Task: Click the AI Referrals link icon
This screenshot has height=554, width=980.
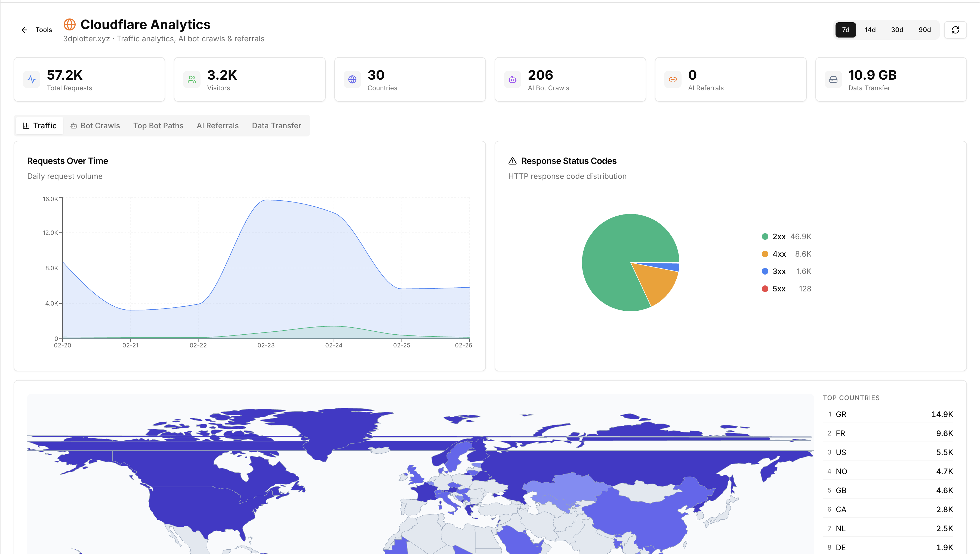Action: point(673,80)
